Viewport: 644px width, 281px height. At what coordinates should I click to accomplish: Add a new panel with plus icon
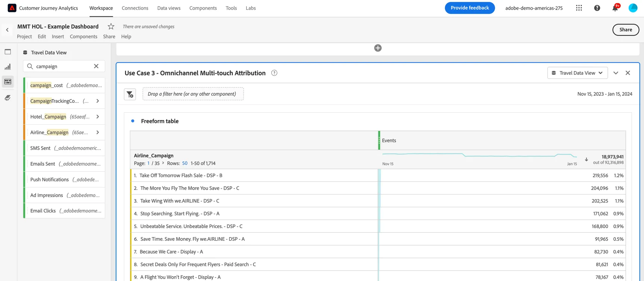click(378, 48)
